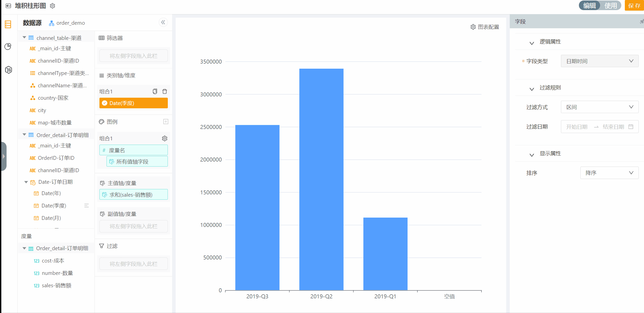Open 过滤方式 dropdown 区间

[600, 107]
